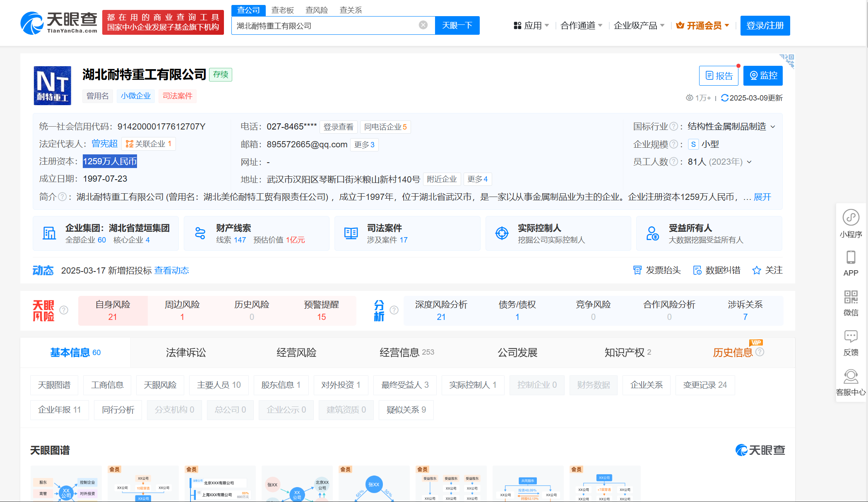Select the 自身风险 21 tab

click(x=113, y=310)
